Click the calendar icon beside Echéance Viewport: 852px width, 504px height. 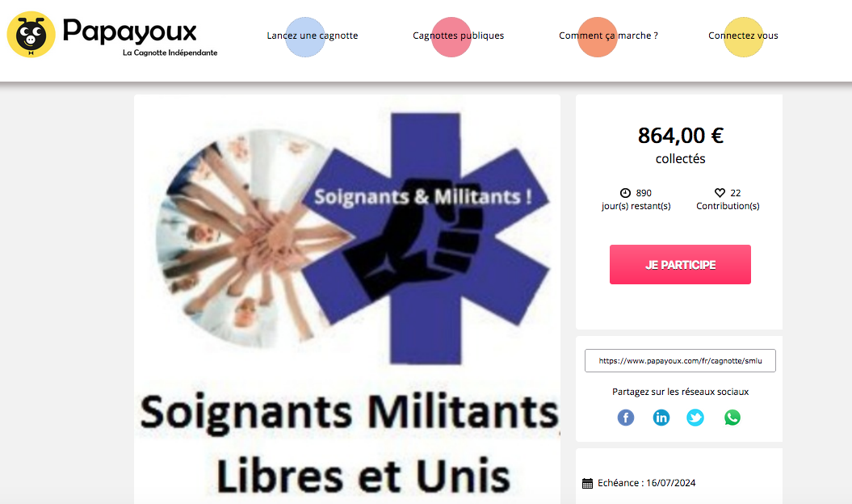587,483
